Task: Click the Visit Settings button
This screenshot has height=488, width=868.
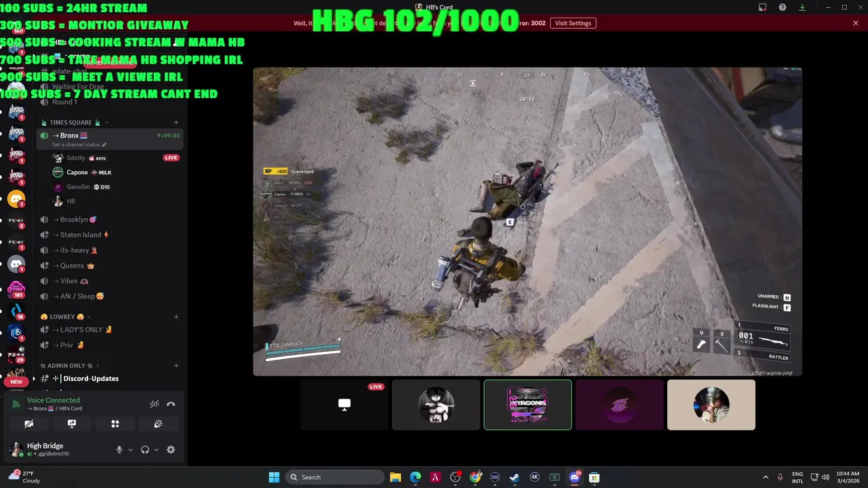Action: click(573, 23)
